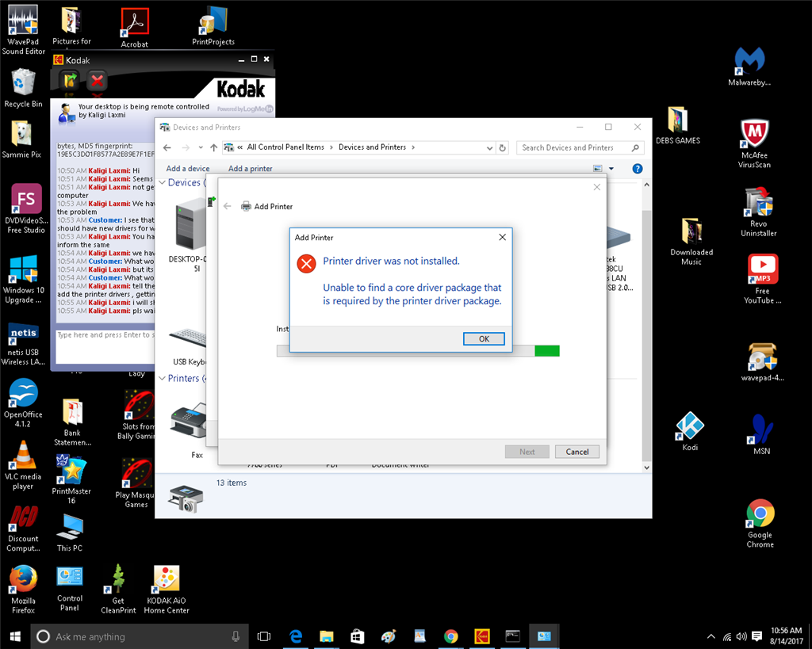The width and height of the screenshot is (812, 649).
Task: Click the Search Devices and Printers box
Action: [x=580, y=147]
